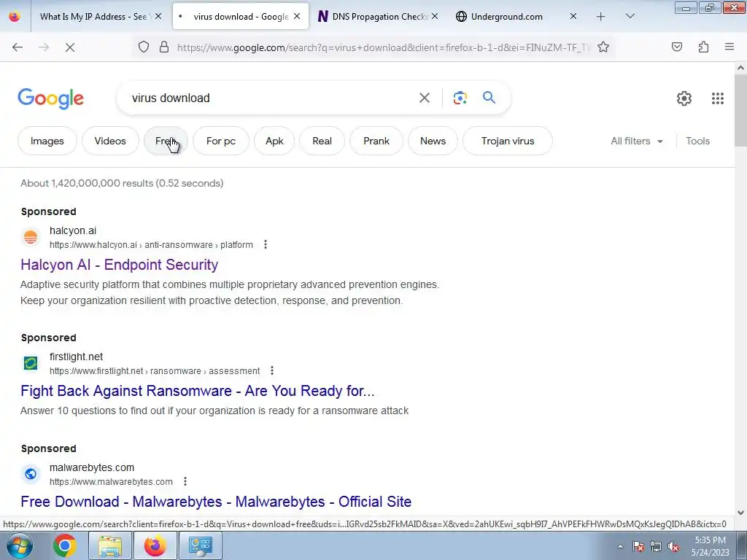The height and width of the screenshot is (560, 747).
Task: Launch Chrome from the taskbar
Action: (x=65, y=545)
